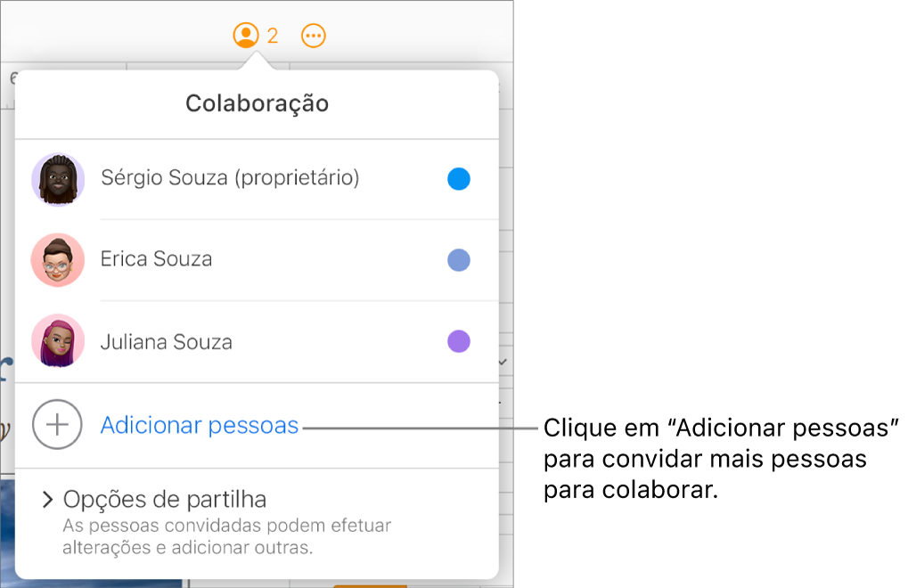This screenshot has height=588, width=908.
Task: Click the More options ellipsis icon
Action: click(313, 36)
